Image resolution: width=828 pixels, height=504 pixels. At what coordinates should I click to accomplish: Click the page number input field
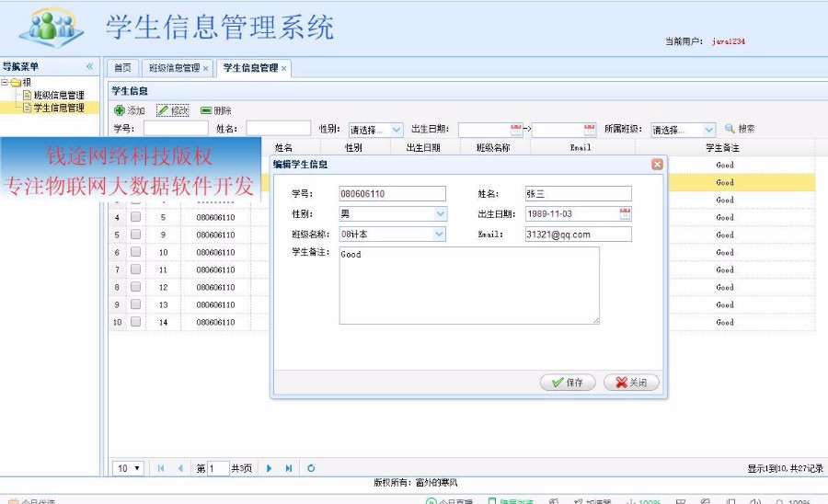218,468
